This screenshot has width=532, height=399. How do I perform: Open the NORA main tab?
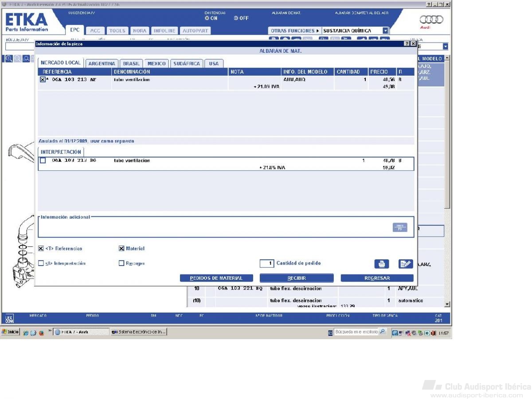click(140, 31)
